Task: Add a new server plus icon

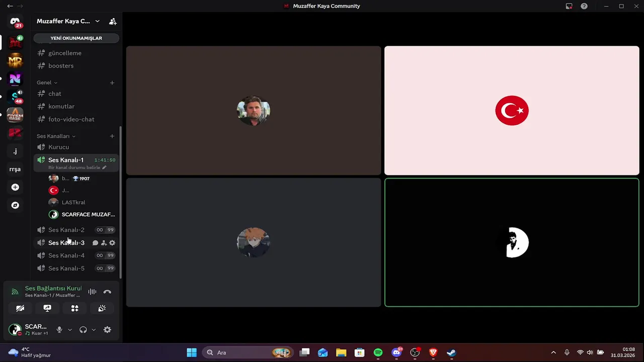Action: (x=15, y=187)
